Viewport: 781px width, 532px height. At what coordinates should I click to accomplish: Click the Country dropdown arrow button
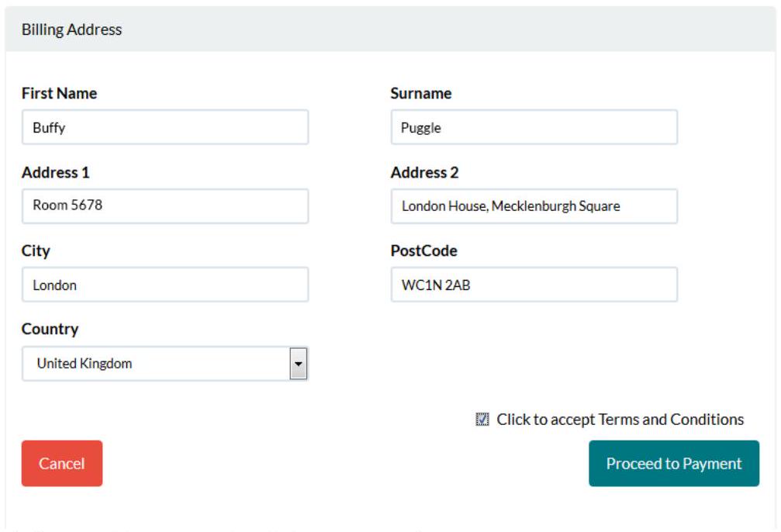tap(299, 364)
